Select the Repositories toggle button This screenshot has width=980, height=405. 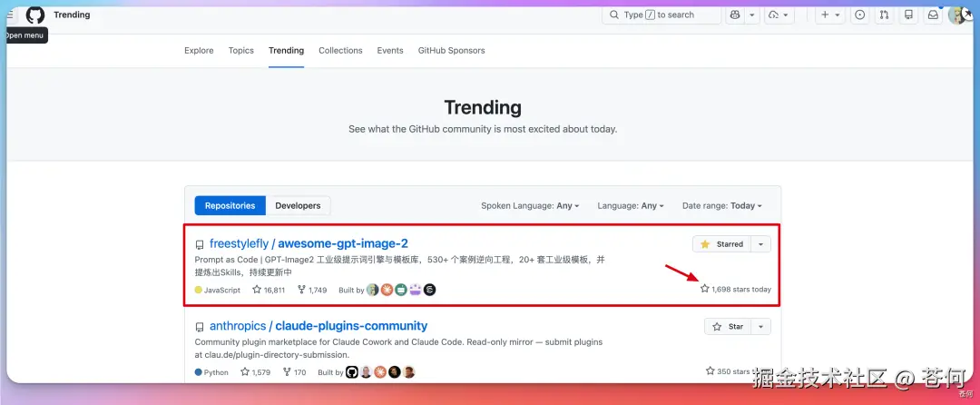click(230, 205)
